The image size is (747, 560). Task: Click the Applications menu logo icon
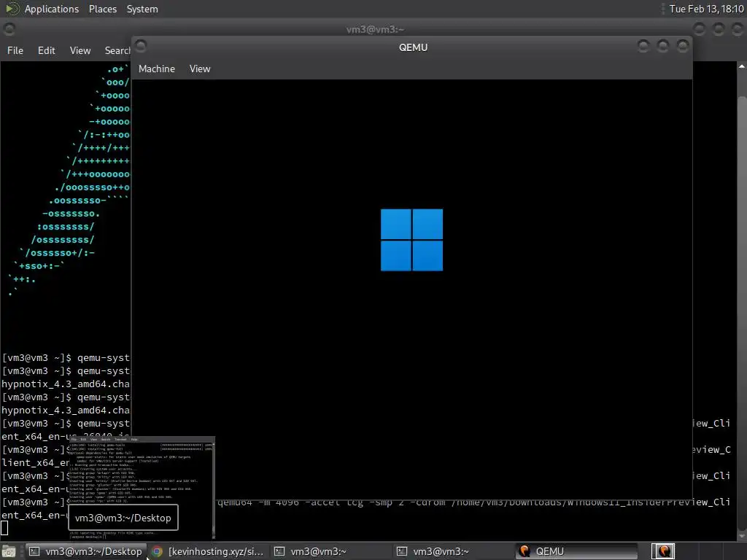click(x=12, y=9)
